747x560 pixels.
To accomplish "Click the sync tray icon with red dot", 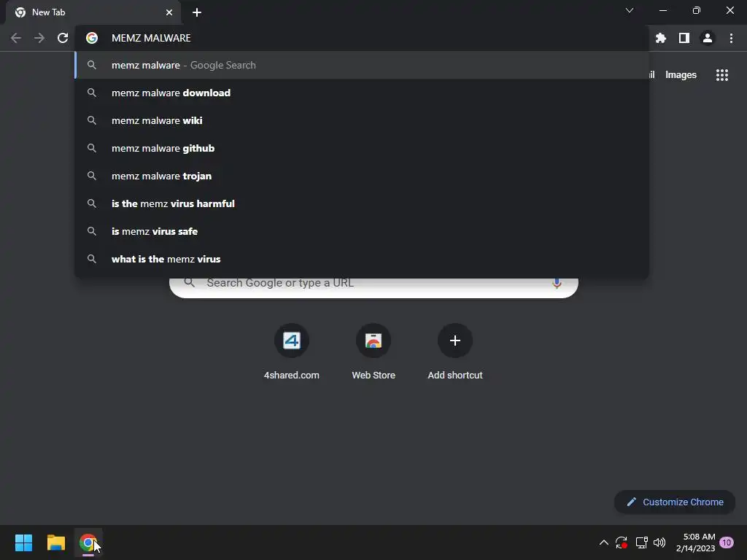I will [x=622, y=542].
